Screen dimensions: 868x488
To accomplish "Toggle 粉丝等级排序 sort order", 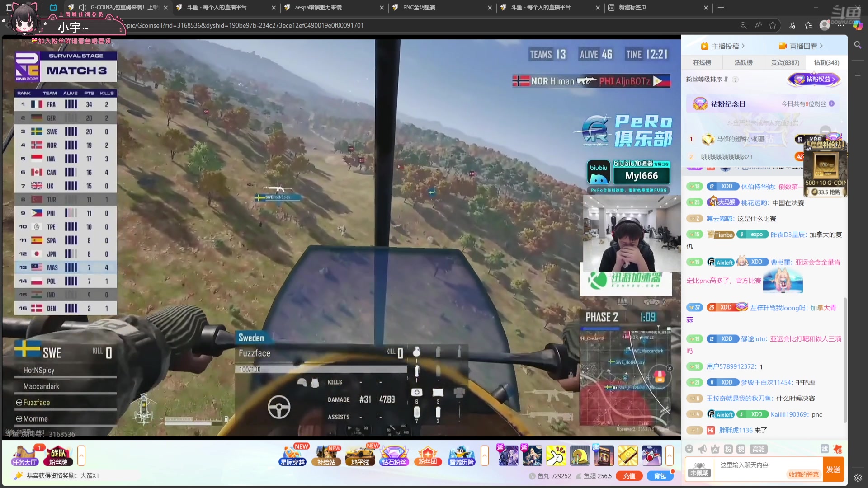I will 707,80.
